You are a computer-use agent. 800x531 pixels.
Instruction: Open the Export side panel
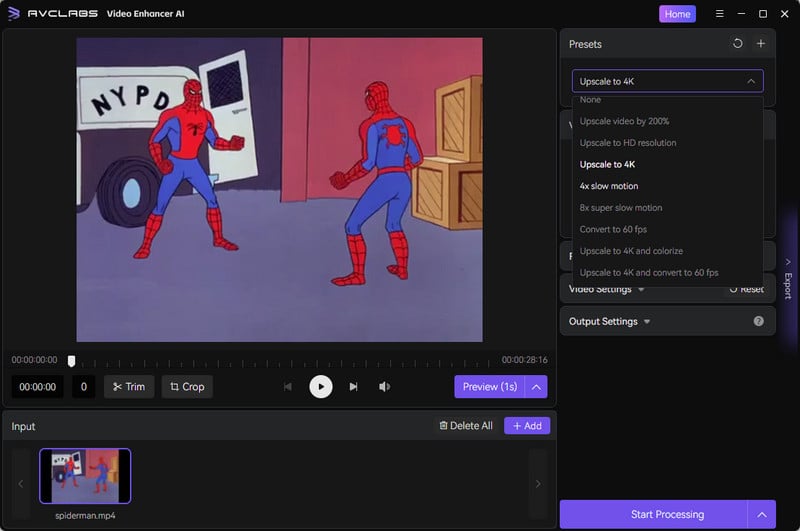[x=788, y=280]
